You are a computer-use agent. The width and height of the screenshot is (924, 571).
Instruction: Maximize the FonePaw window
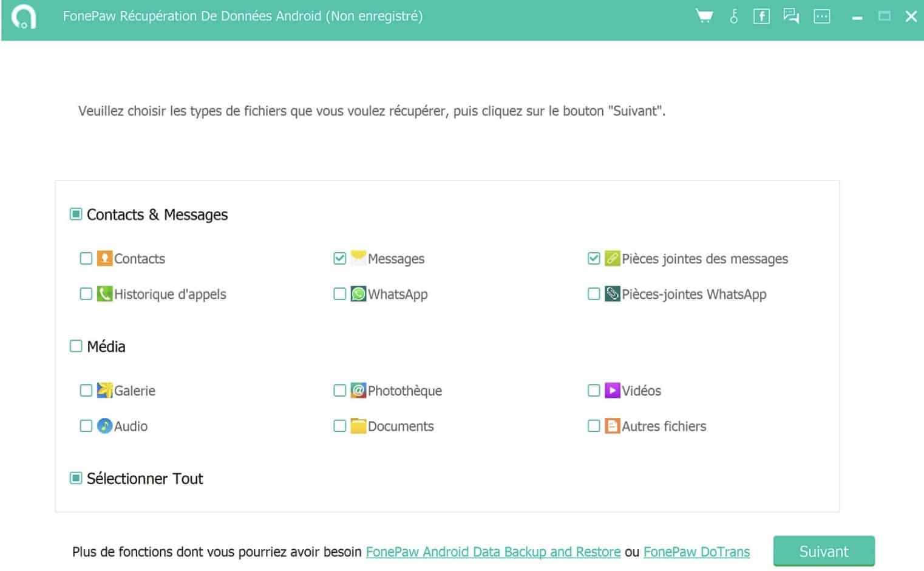885,16
